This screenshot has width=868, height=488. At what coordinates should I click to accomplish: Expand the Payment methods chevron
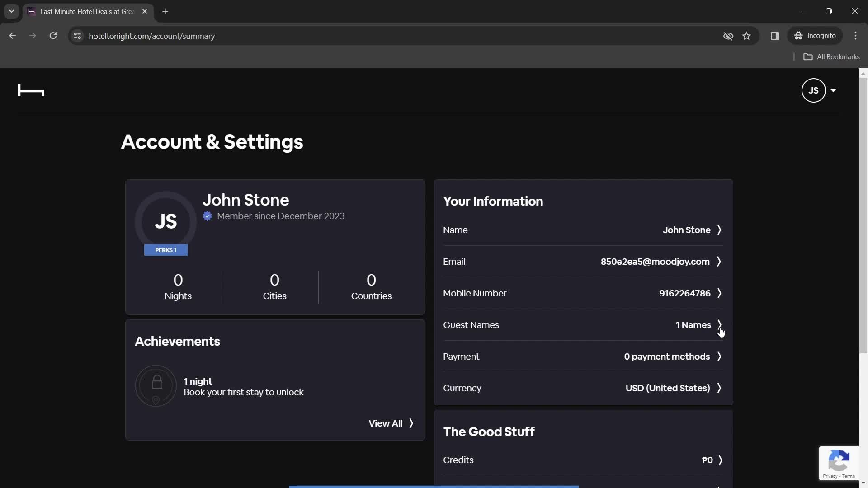tap(720, 357)
